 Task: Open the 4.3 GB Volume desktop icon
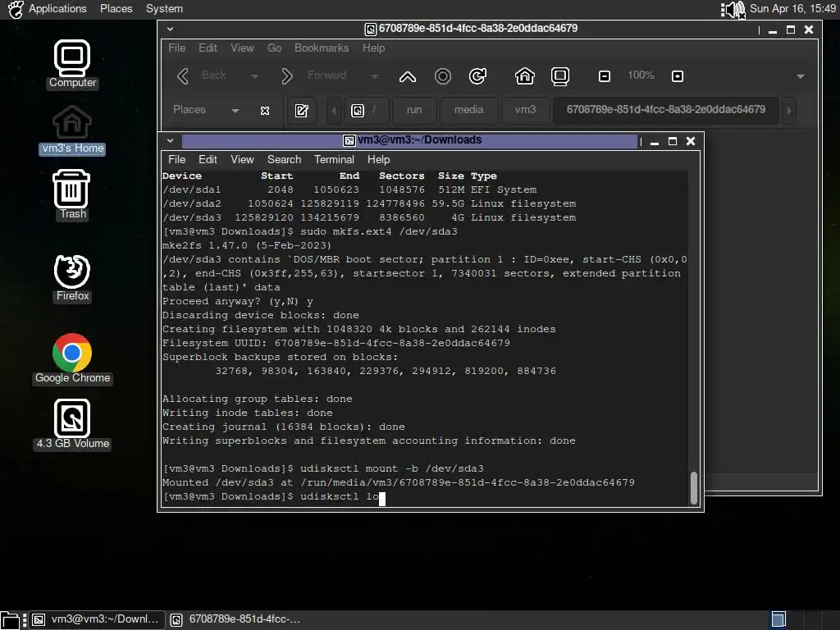coord(72,425)
